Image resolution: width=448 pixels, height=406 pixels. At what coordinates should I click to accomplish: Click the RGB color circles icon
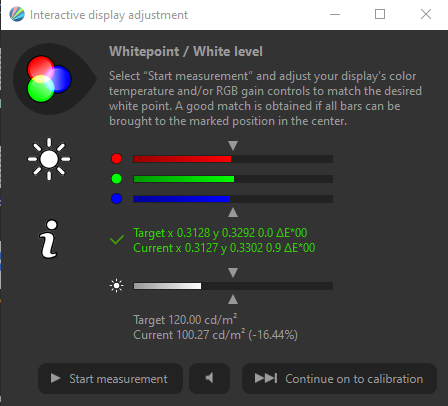pyautogui.click(x=49, y=79)
